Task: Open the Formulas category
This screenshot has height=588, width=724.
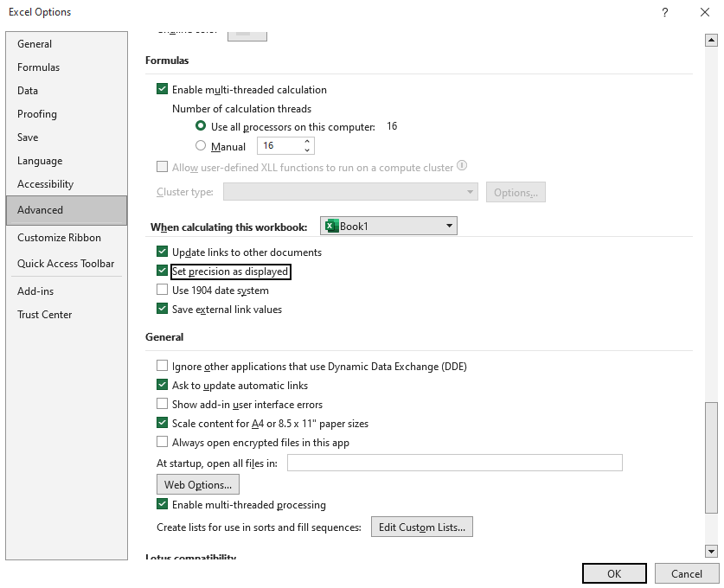Action: 39,67
